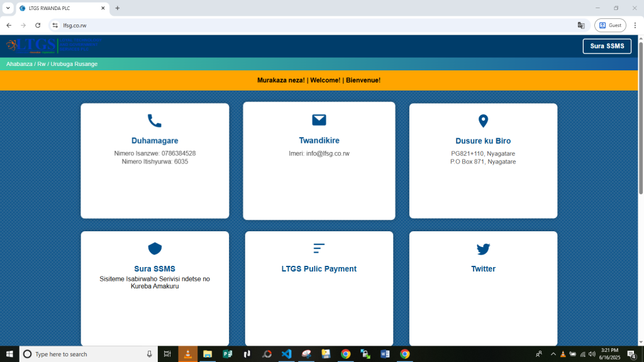Open a new browser tab

[x=118, y=8]
